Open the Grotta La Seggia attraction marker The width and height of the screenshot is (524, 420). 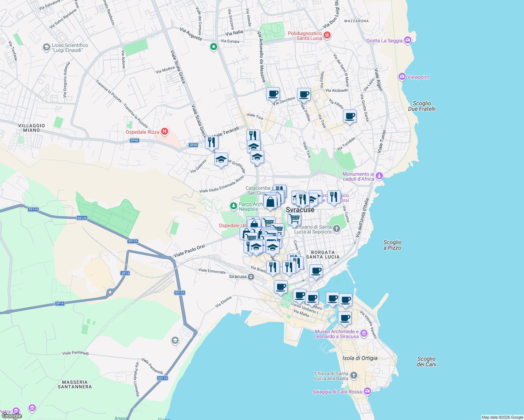click(407, 40)
